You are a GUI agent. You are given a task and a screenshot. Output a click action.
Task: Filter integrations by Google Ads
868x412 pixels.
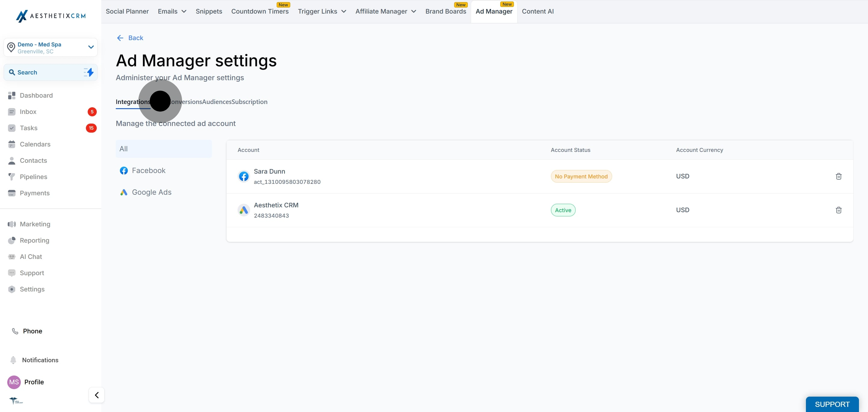(151, 192)
